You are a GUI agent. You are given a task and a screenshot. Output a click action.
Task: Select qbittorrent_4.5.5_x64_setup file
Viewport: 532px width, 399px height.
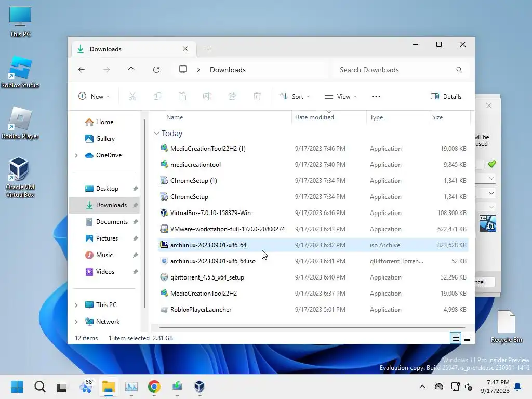click(x=313, y=277)
